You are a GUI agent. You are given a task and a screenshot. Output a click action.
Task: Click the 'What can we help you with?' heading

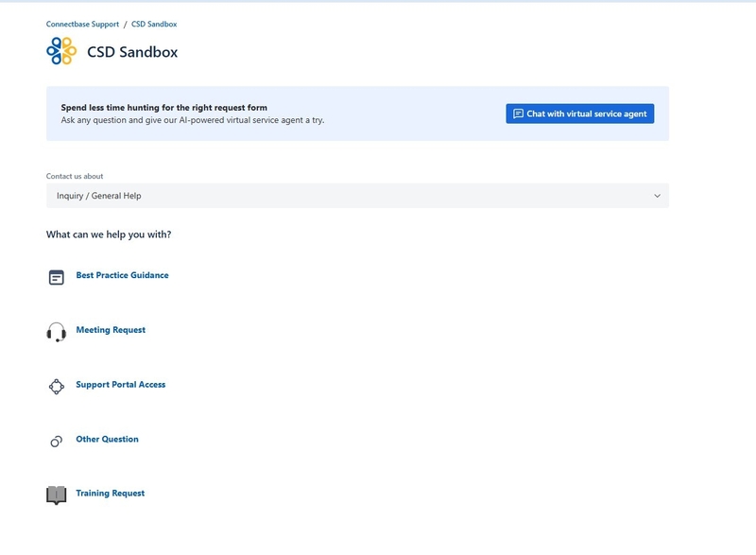pos(109,234)
